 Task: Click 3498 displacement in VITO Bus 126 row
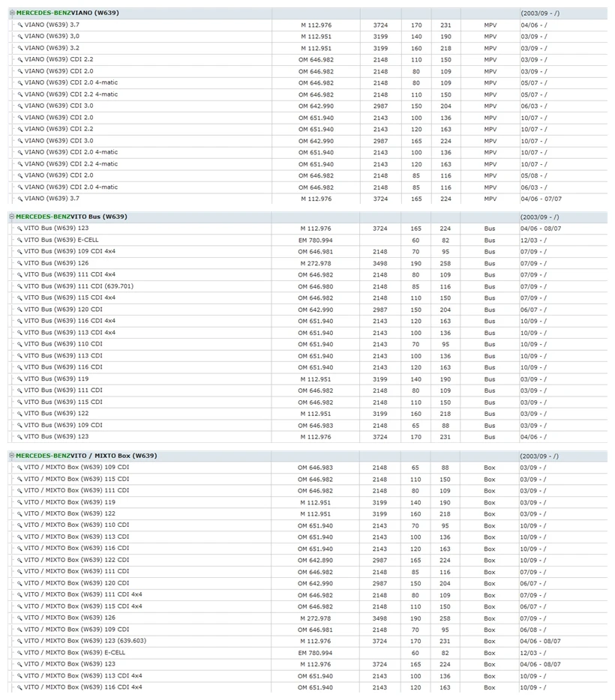tap(380, 263)
